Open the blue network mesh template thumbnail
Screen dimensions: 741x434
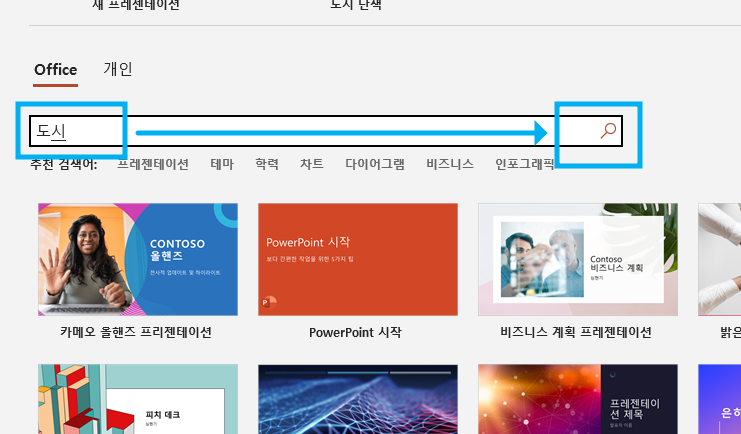point(358,399)
